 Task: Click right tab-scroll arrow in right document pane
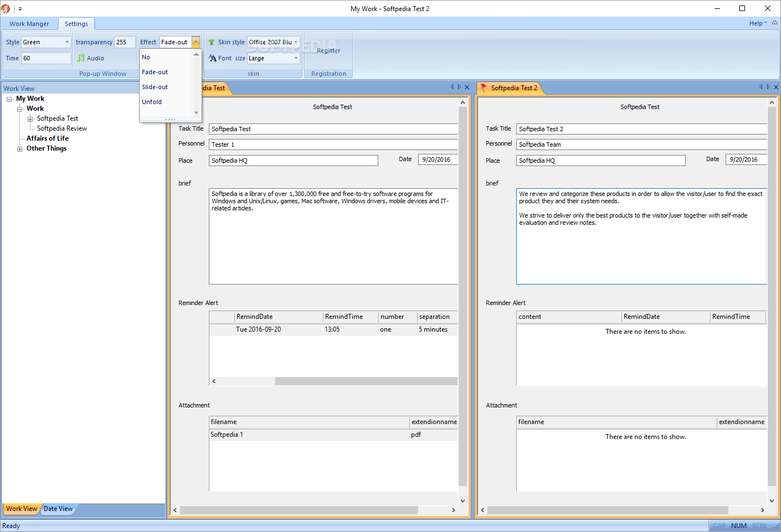768,87
